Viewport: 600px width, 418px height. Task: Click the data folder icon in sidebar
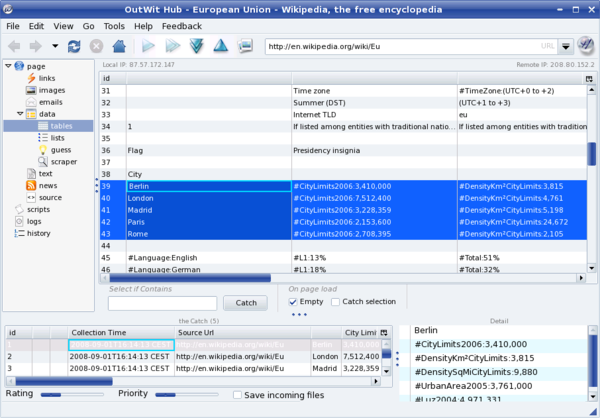click(x=31, y=114)
